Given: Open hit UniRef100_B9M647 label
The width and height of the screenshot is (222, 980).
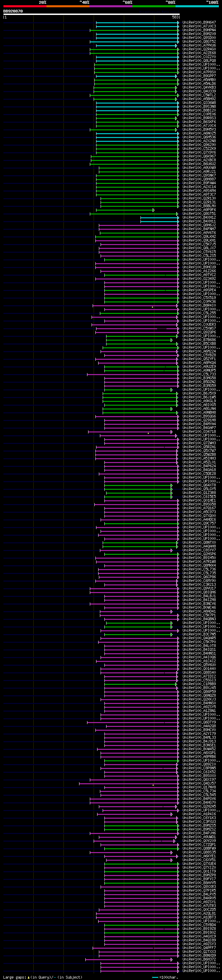Looking at the screenshot, I should click(199, 23).
